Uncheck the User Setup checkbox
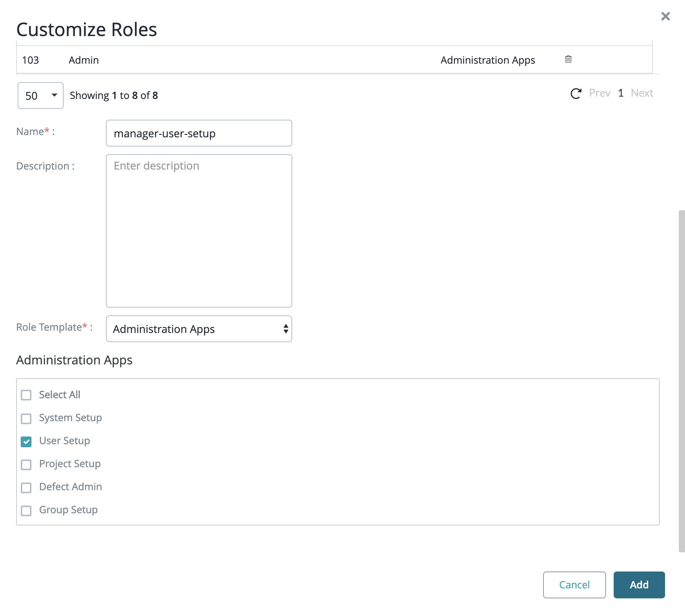This screenshot has height=616, width=685. pos(26,441)
